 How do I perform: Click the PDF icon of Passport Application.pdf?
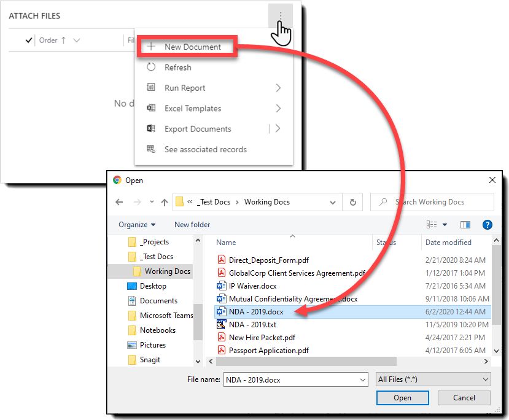[x=222, y=350]
